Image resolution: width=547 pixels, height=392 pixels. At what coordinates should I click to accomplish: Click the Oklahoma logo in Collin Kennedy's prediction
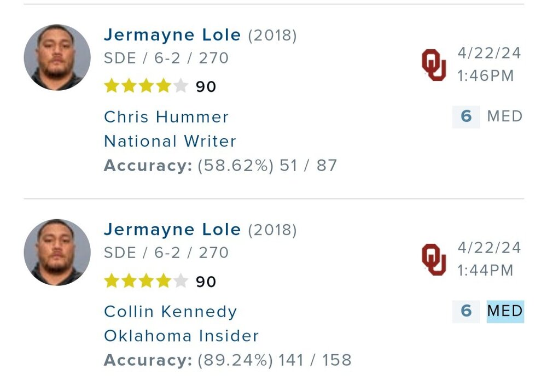coord(434,260)
